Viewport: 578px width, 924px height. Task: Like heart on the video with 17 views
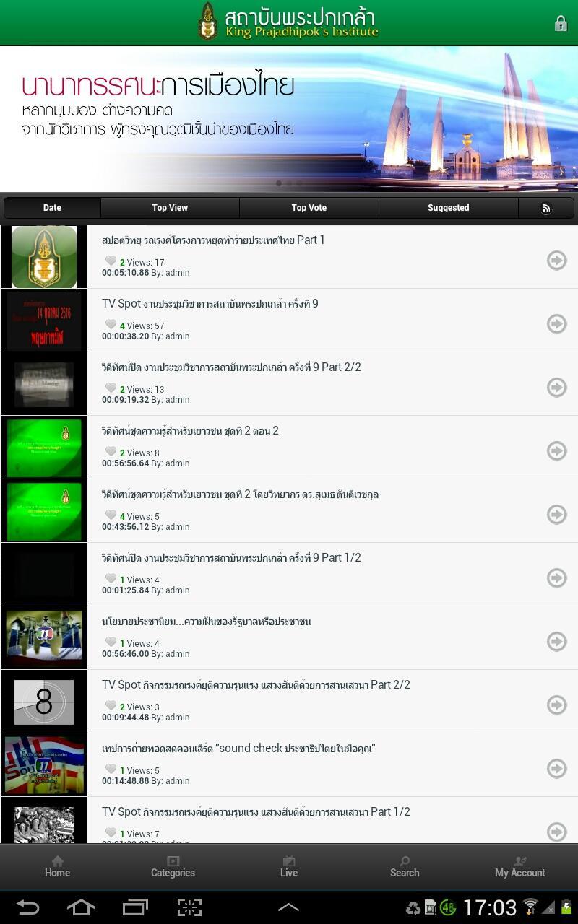[x=111, y=261]
